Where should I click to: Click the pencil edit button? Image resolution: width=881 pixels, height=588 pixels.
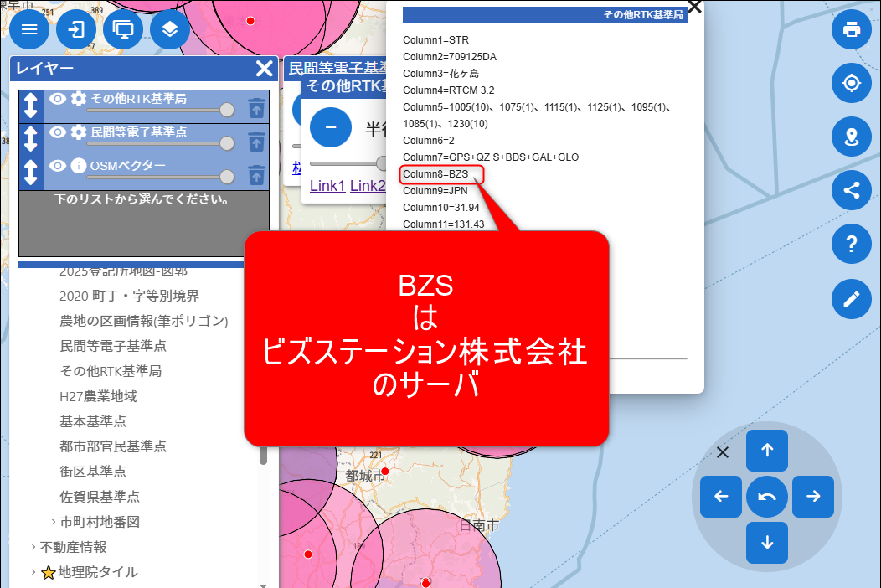tap(852, 298)
